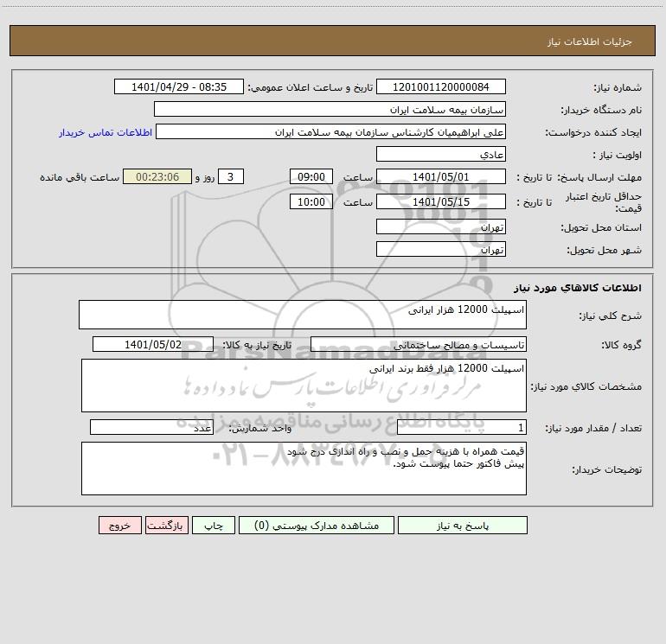666x644 pixels.
Task: Click the response deadline date 1401/05/01
Action: pyautogui.click(x=441, y=176)
